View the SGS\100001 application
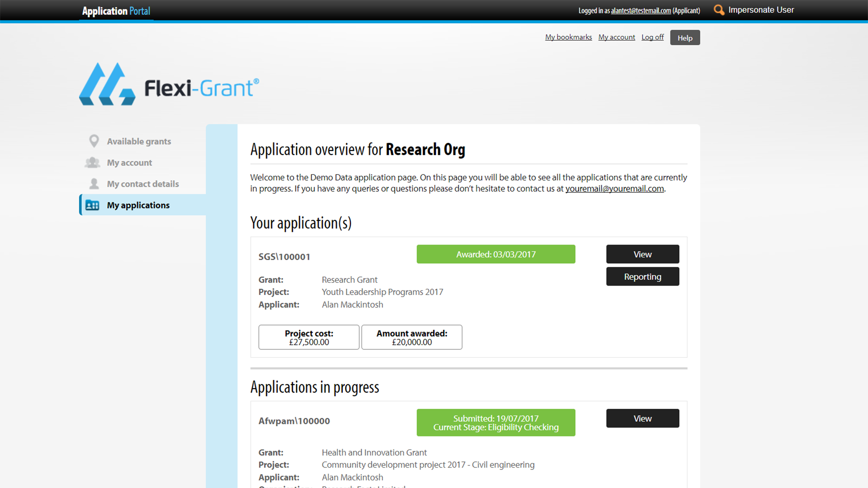The width and height of the screenshot is (868, 488). point(642,254)
